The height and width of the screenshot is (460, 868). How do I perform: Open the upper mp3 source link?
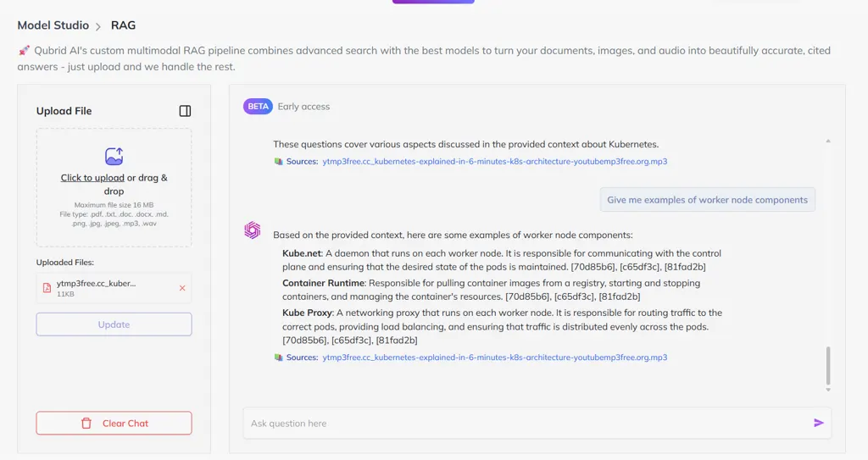(495, 162)
